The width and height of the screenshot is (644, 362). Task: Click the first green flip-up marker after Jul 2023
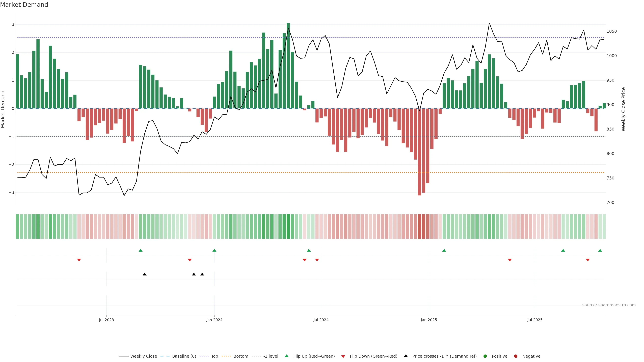tap(141, 250)
